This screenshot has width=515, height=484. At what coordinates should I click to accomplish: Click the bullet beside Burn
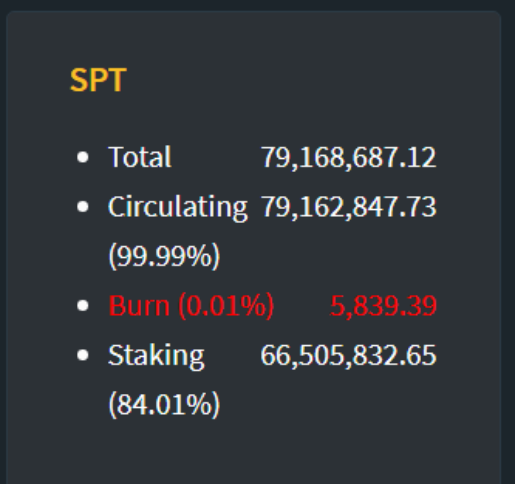83,305
